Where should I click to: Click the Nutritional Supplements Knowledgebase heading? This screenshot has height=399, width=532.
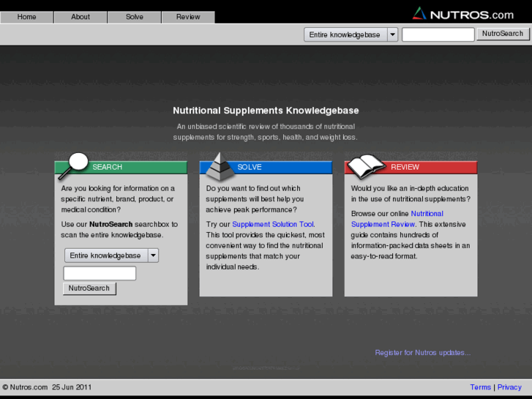tap(266, 111)
